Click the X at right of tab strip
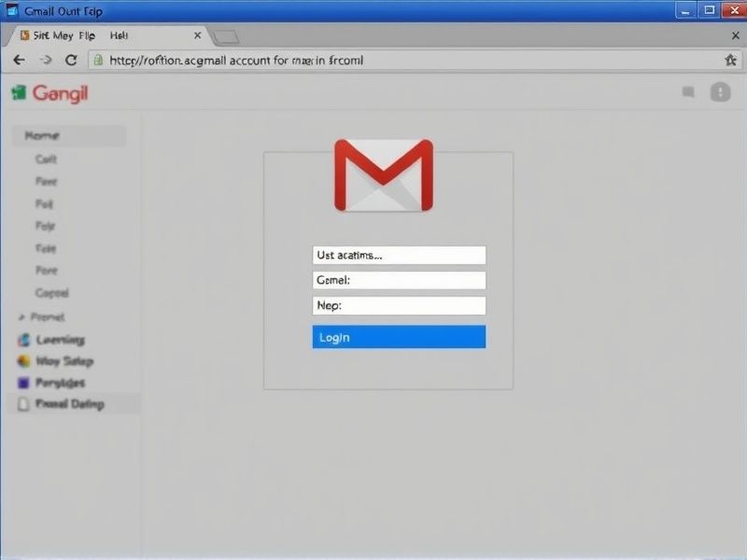Viewport: 747px width, 560px height. (736, 35)
